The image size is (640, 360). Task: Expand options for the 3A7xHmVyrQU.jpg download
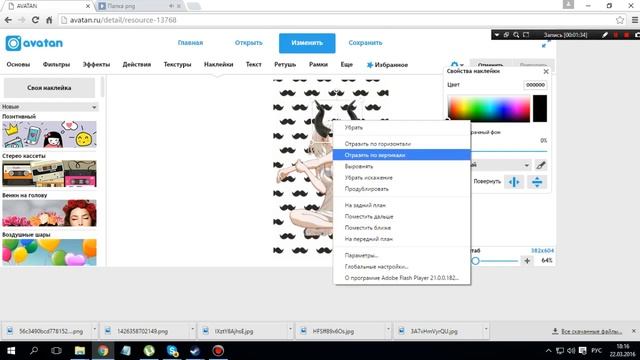(486, 329)
